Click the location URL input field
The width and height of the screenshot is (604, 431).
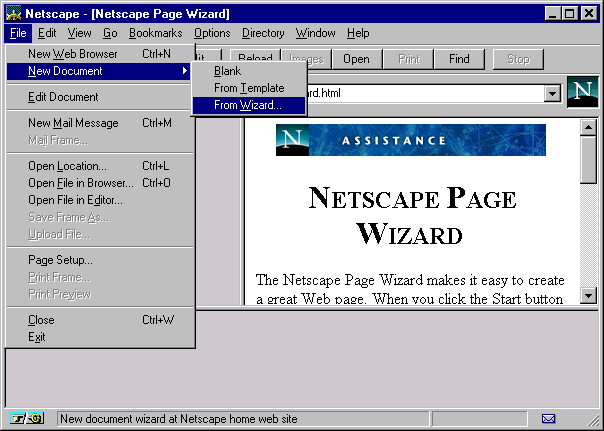(x=425, y=94)
